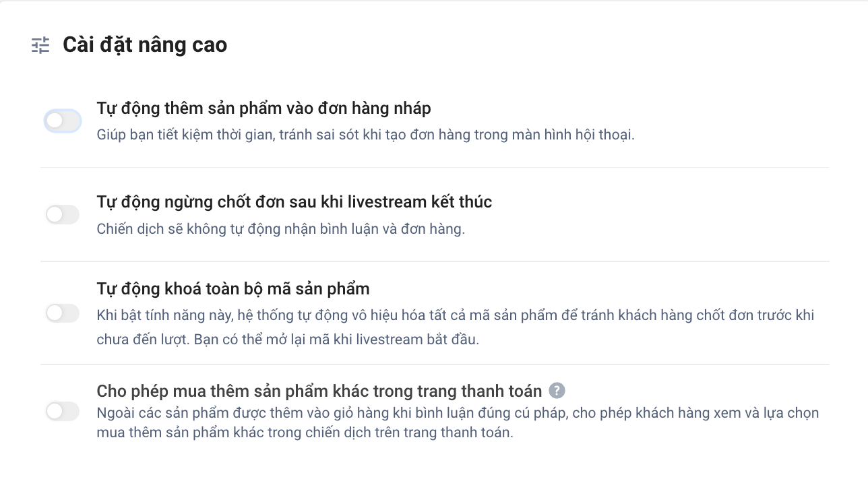Click description starting "Ngoài các sản phẩm được thêm"
The image size is (868, 477).
point(457,412)
